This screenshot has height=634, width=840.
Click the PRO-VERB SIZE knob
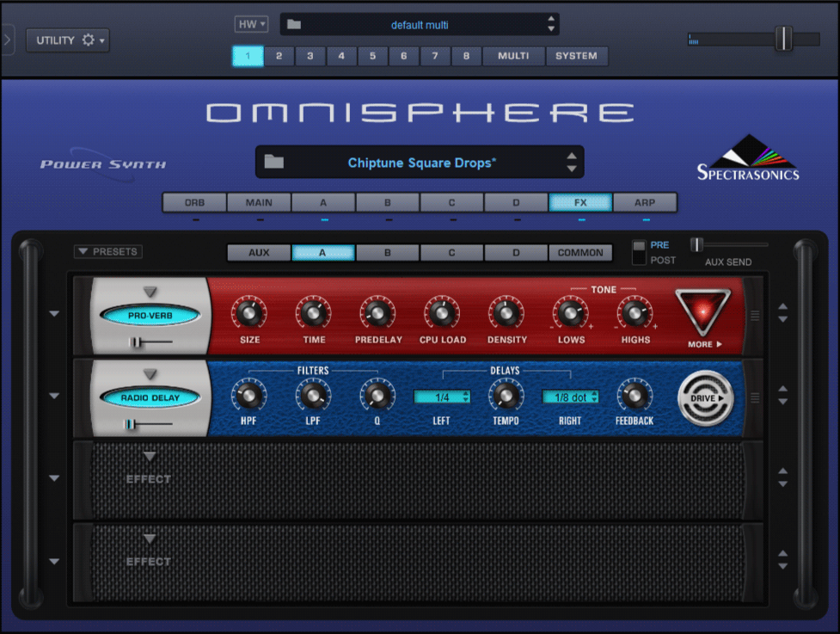tap(249, 313)
